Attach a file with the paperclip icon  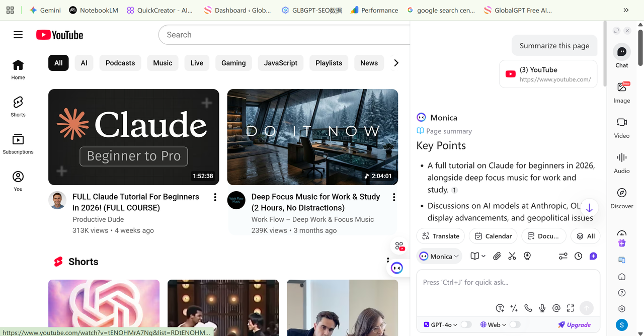(x=497, y=256)
